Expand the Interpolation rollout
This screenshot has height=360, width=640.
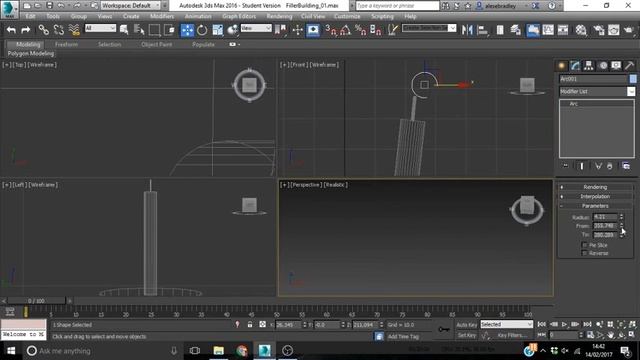596,196
